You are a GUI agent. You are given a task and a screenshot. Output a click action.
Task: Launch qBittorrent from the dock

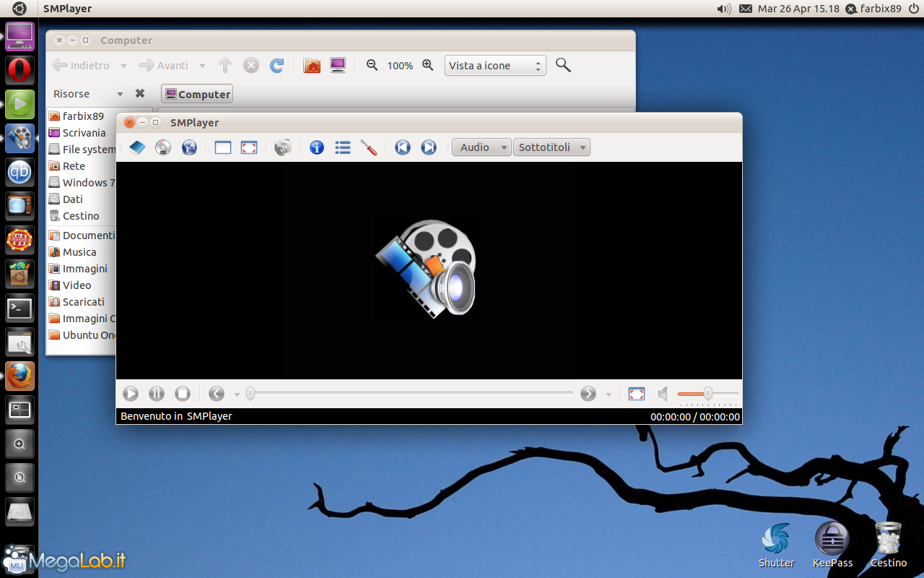pos(19,173)
